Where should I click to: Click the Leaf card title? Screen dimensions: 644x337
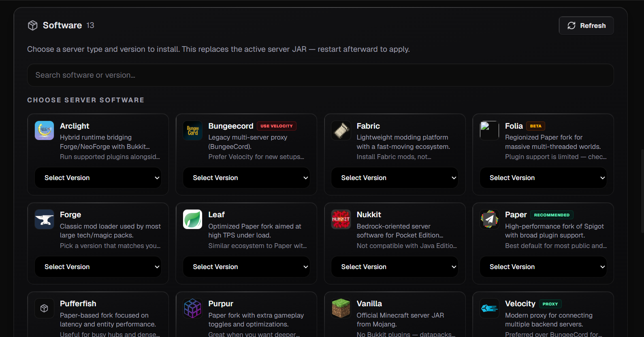(216, 215)
